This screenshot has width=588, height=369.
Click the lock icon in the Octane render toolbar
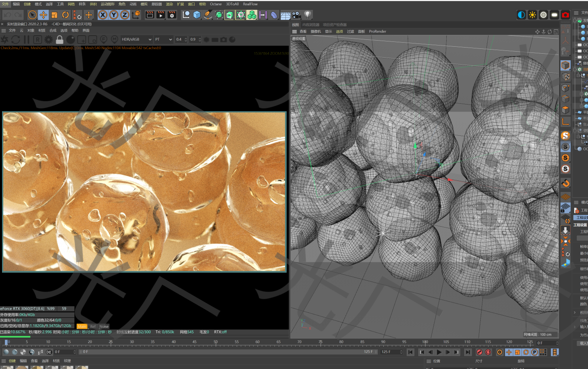[60, 39]
